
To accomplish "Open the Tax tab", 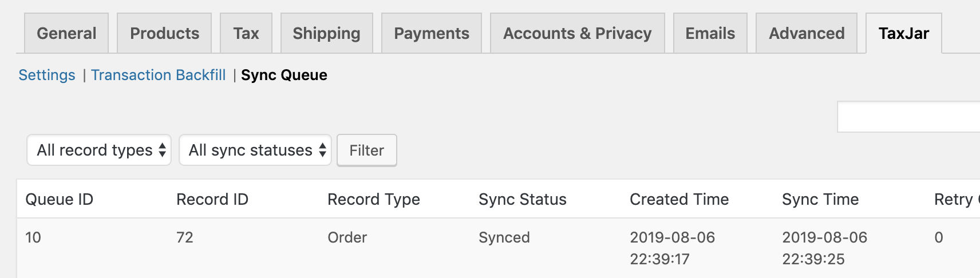I will 246,33.
